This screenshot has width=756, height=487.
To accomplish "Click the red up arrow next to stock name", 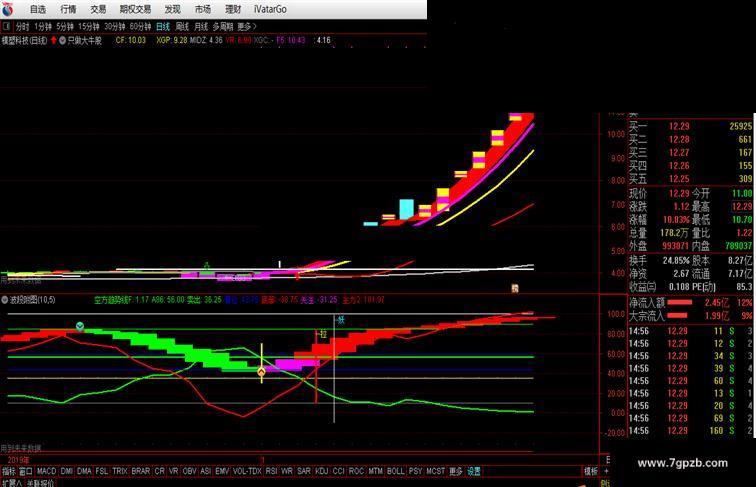I will pyautogui.click(x=54, y=41).
